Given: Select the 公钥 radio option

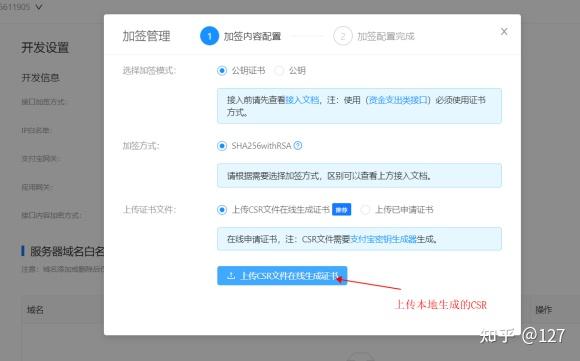Looking at the screenshot, I should 279,70.
